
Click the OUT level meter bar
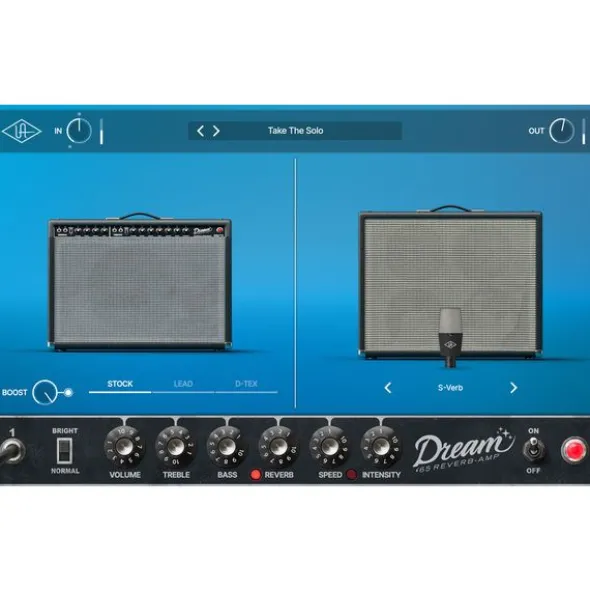[584, 131]
